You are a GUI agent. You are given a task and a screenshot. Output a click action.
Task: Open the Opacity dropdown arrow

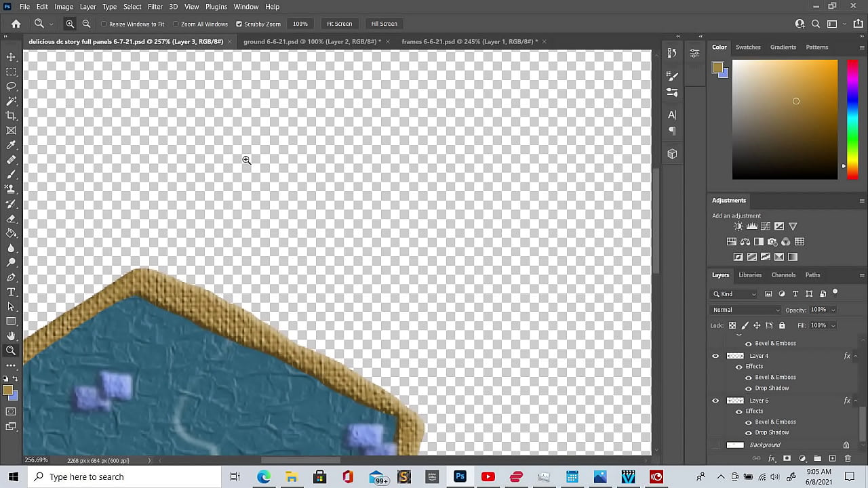click(x=833, y=310)
